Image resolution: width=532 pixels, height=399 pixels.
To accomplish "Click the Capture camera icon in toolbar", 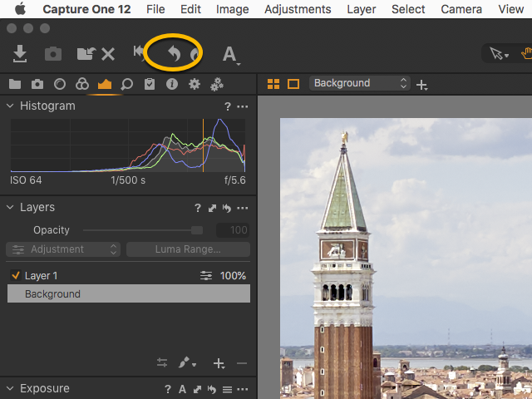I will pyautogui.click(x=53, y=54).
